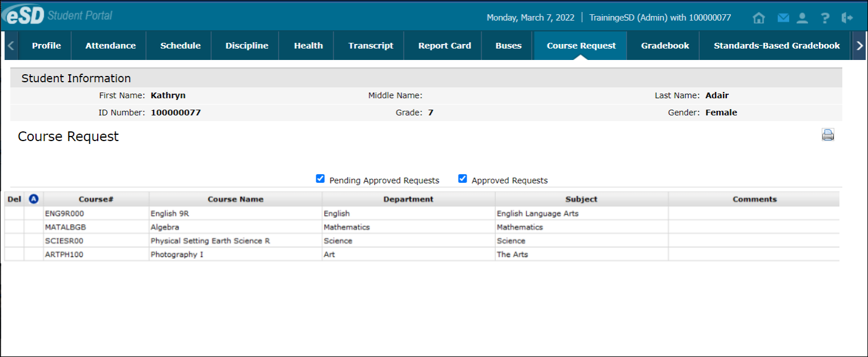Click the Course Request page heading

(69, 137)
